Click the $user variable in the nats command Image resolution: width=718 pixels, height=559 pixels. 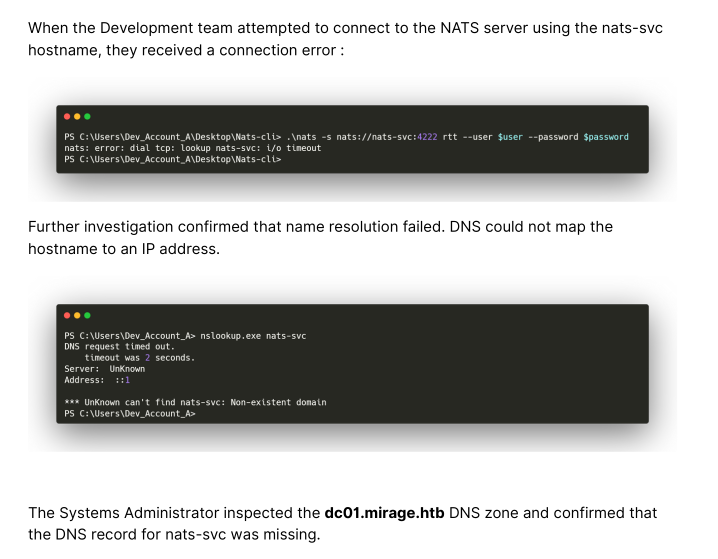(509, 137)
